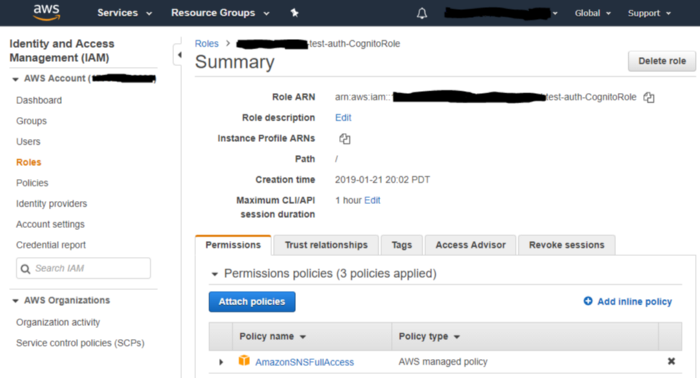This screenshot has width=700, height=378.
Task: Sort by Policy name column
Action: 272,336
